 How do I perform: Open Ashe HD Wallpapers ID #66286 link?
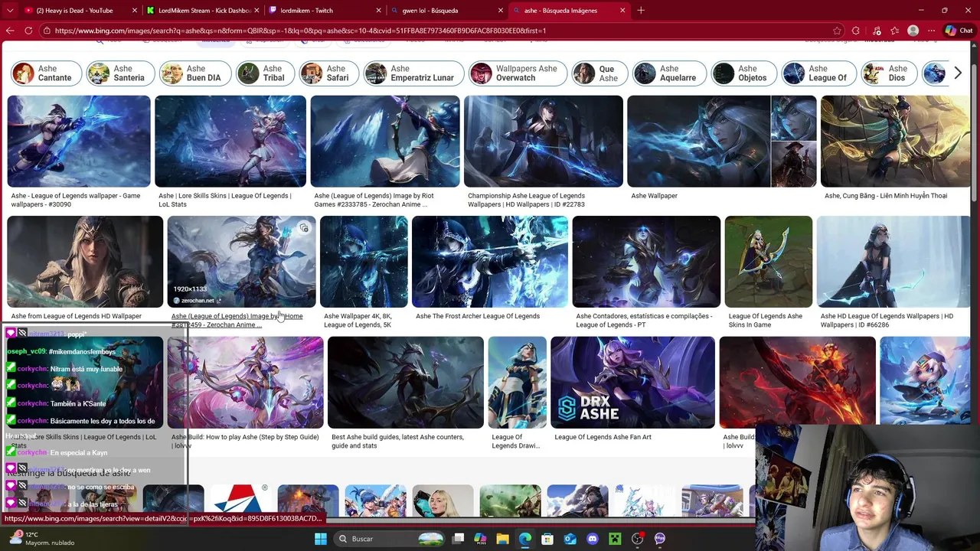click(x=887, y=321)
